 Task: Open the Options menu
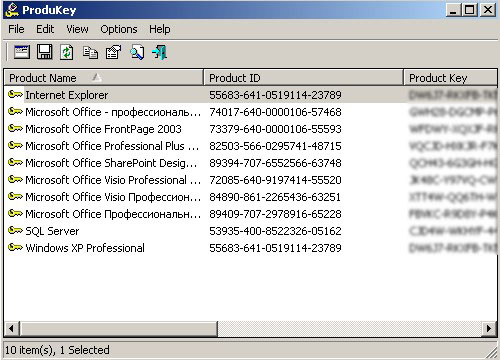pos(119,29)
